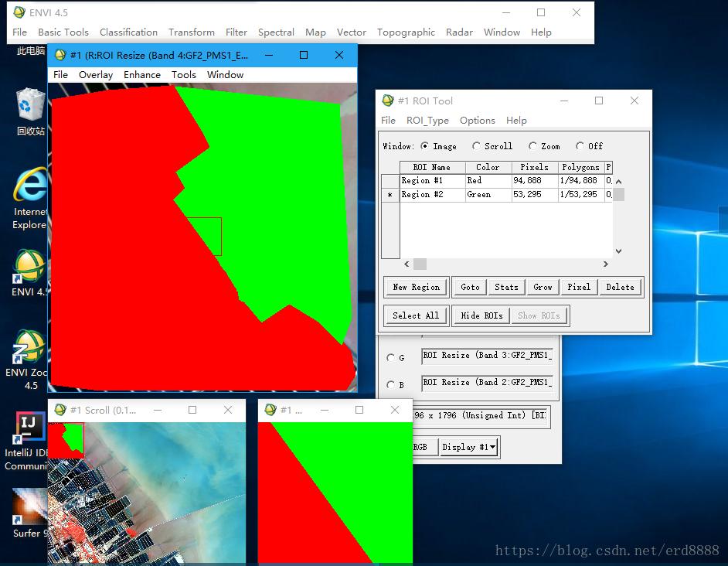The height and width of the screenshot is (566, 728).
Task: Open the Classification menu in ENVI
Action: (128, 32)
